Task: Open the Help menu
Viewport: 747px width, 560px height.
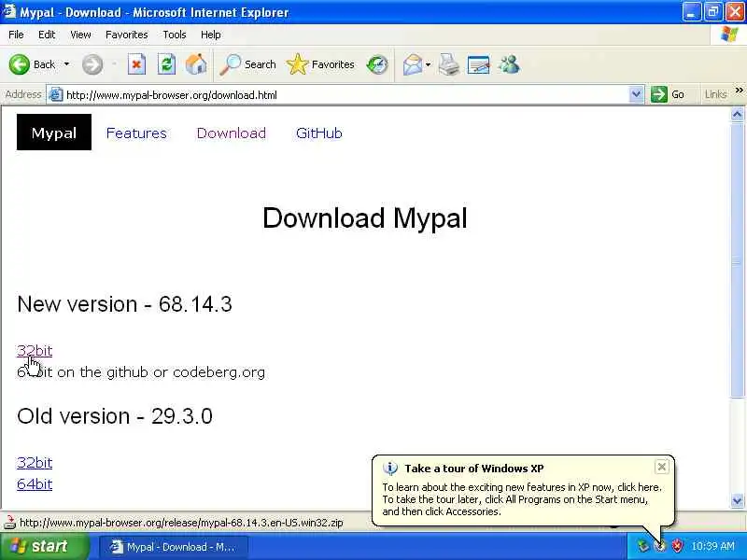Action: (x=211, y=35)
